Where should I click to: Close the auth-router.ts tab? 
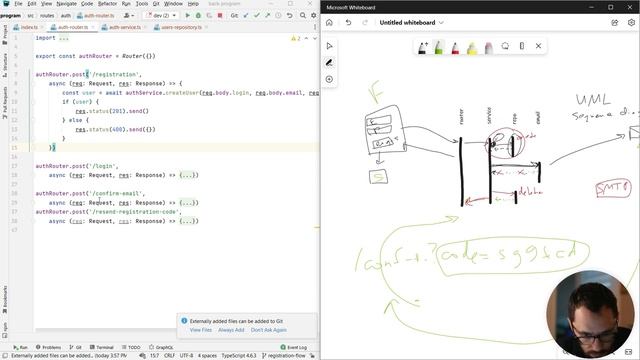(93, 27)
